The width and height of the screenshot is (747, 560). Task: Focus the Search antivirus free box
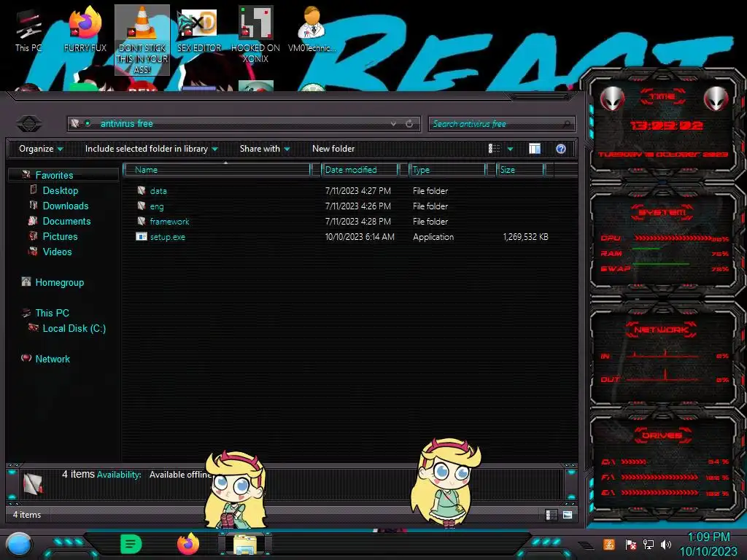pyautogui.click(x=501, y=124)
